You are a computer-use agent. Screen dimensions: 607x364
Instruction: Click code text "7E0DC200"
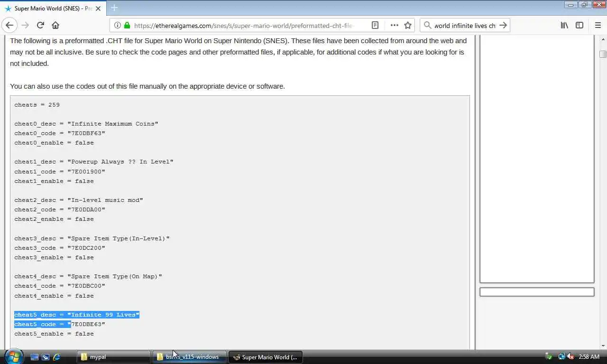[x=86, y=248]
